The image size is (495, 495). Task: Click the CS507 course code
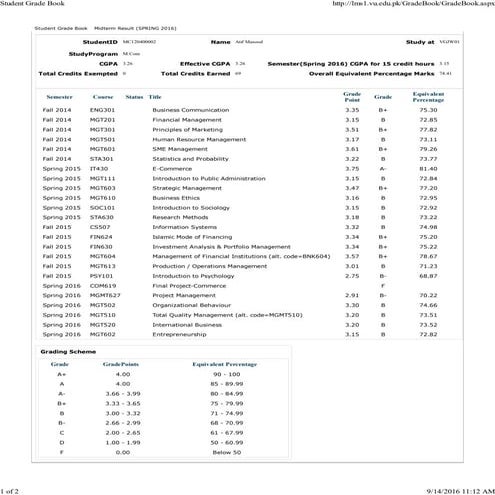[100, 227]
